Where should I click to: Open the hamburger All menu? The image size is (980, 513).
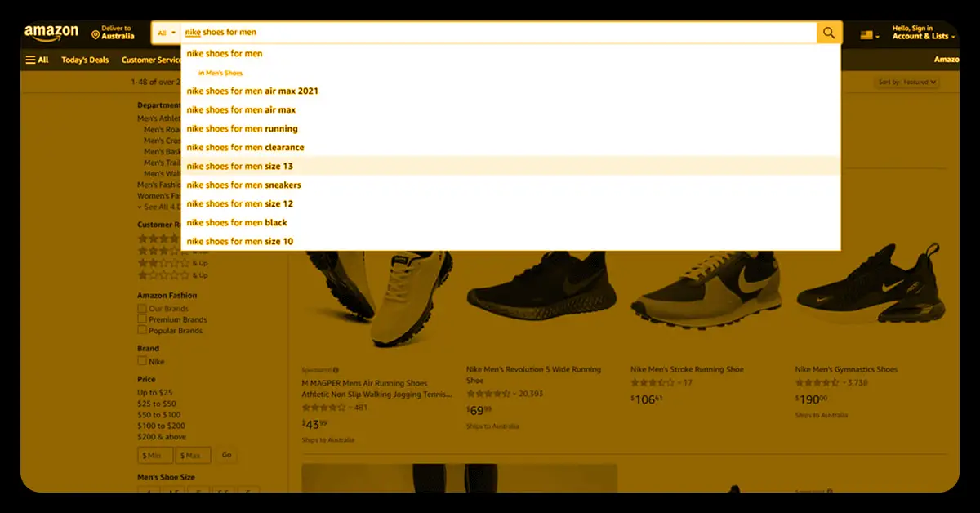pos(37,60)
